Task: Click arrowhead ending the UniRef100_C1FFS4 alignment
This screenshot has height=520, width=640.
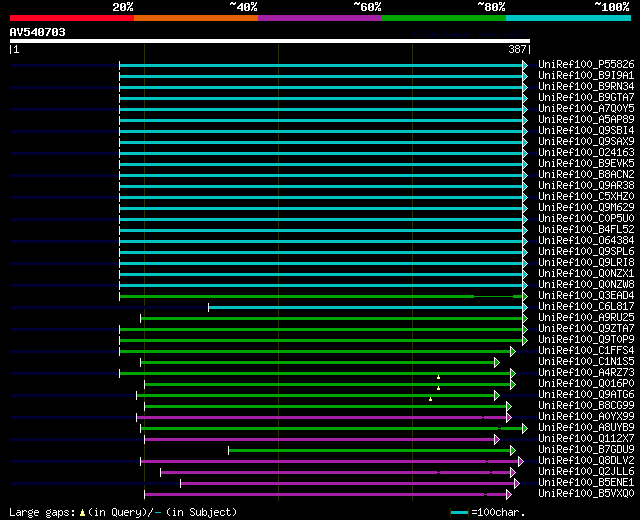Action: click(x=513, y=351)
